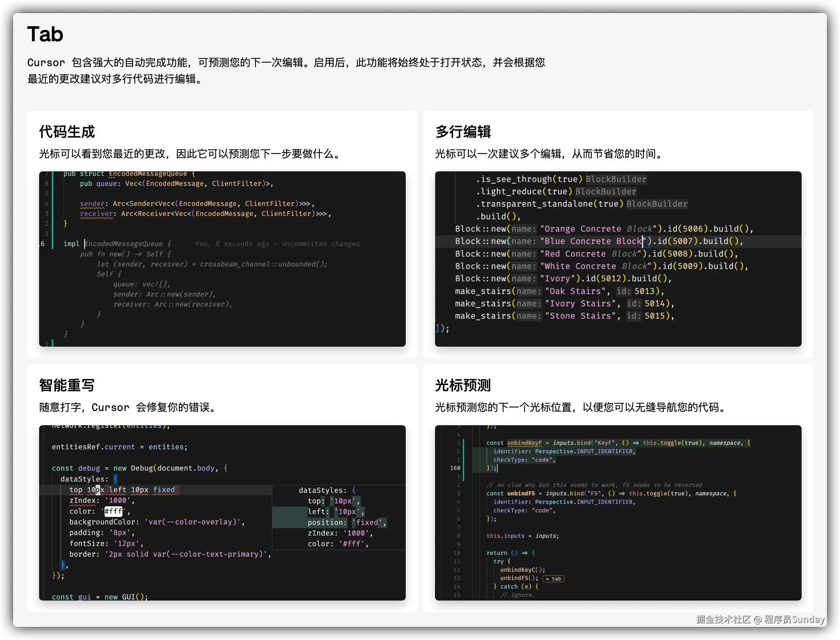This screenshot has height=640, width=840.
Task: Click the 'Tab' page heading
Action: (45, 34)
